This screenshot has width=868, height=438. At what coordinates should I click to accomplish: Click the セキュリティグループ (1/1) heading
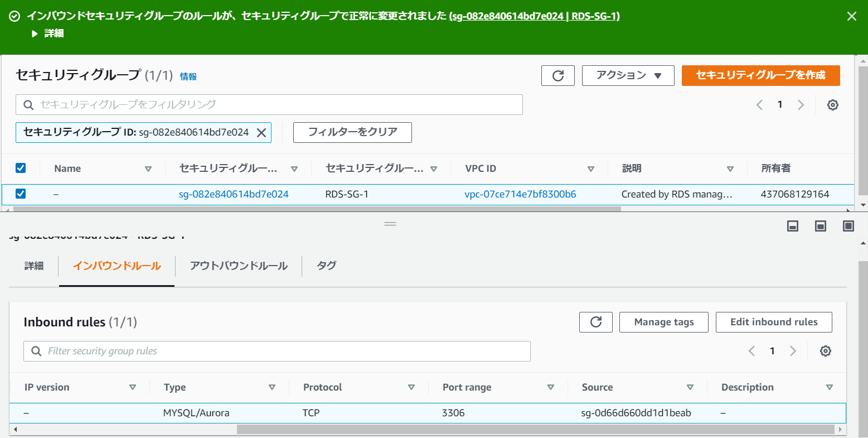[94, 75]
